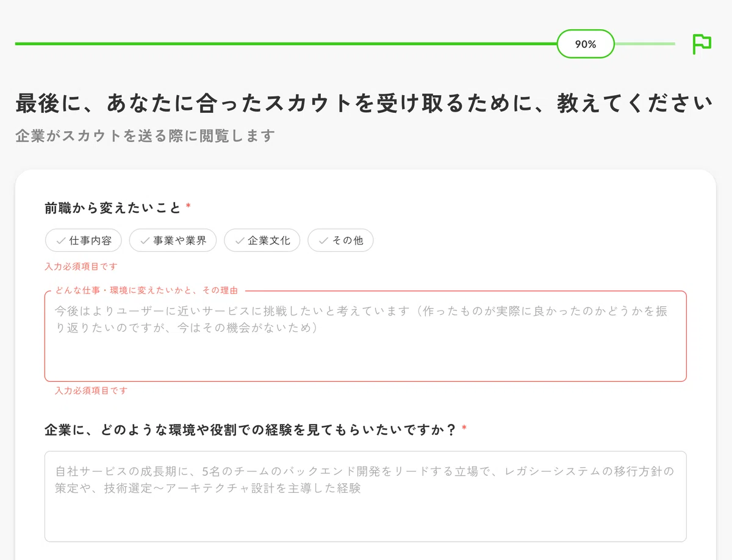Focus the どんな仕事・環境に変えたいか text area
This screenshot has width=732, height=560.
pos(365,336)
